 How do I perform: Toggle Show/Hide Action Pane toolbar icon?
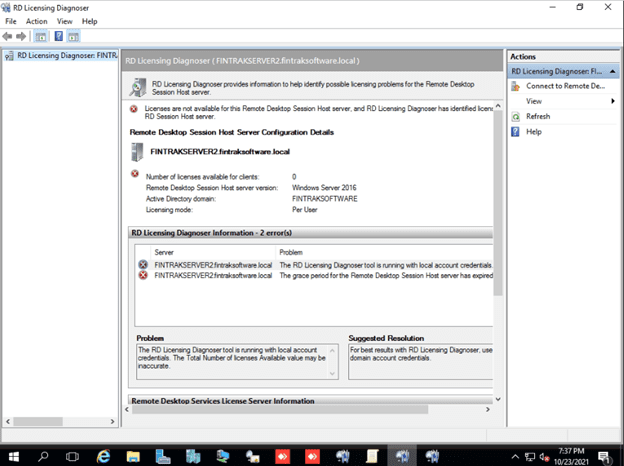pyautogui.click(x=73, y=37)
